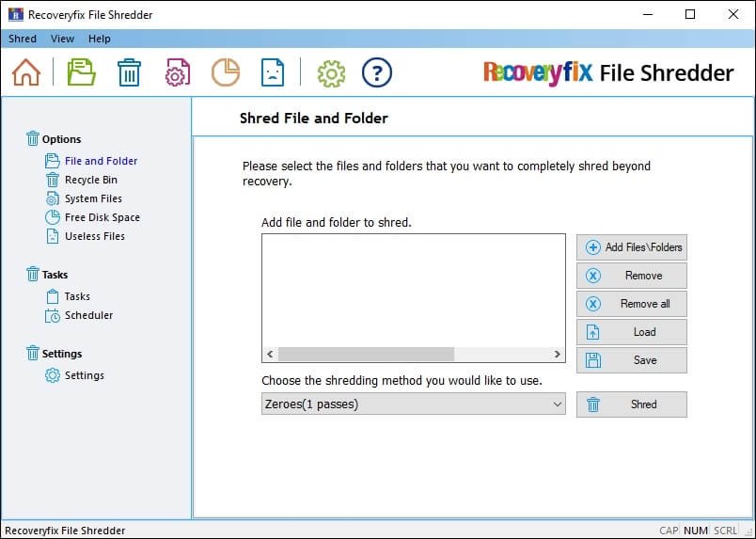Open File and Folder shredding from toolbar
The image size is (756, 539).
(x=81, y=72)
